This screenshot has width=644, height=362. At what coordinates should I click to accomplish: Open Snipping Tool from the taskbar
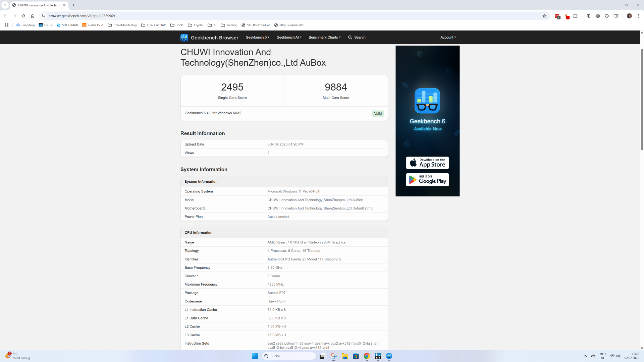(333, 356)
